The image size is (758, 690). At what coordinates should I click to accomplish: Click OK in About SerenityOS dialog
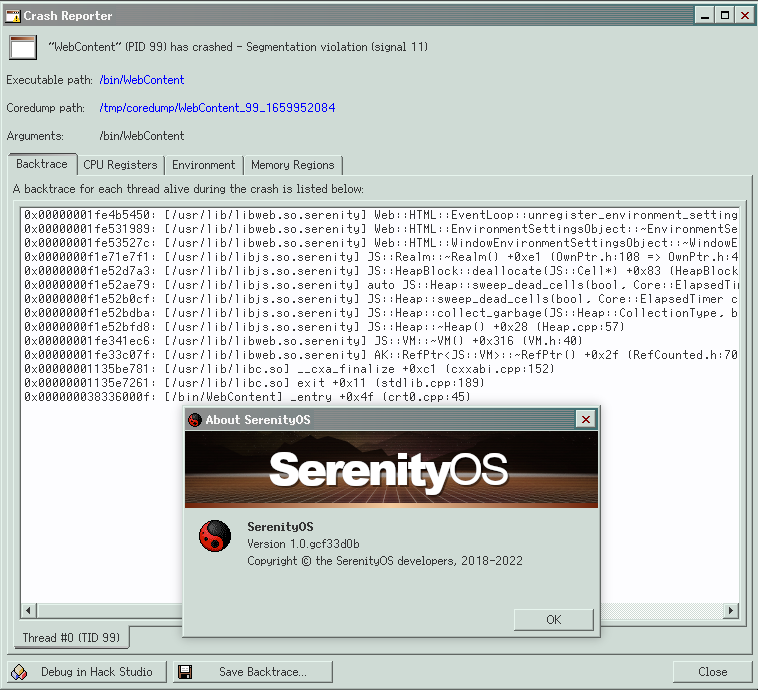click(x=554, y=619)
